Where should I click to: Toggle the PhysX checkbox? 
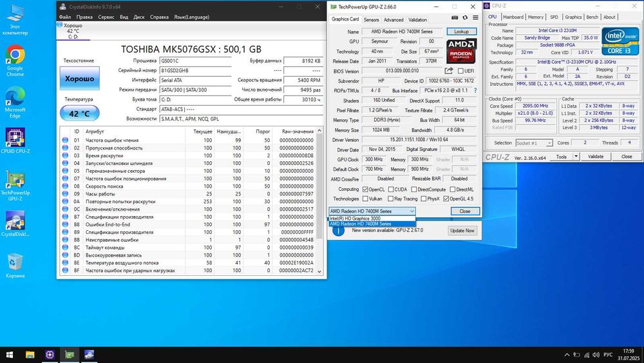424,199
